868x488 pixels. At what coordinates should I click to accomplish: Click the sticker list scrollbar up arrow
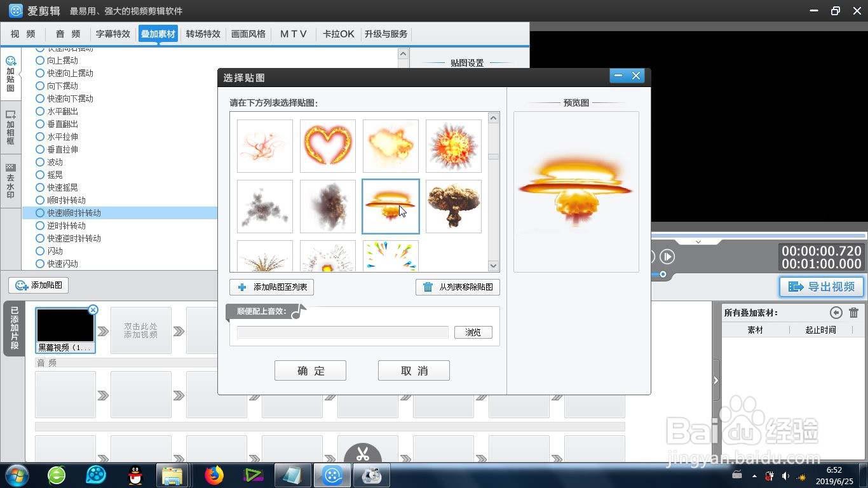(494, 118)
